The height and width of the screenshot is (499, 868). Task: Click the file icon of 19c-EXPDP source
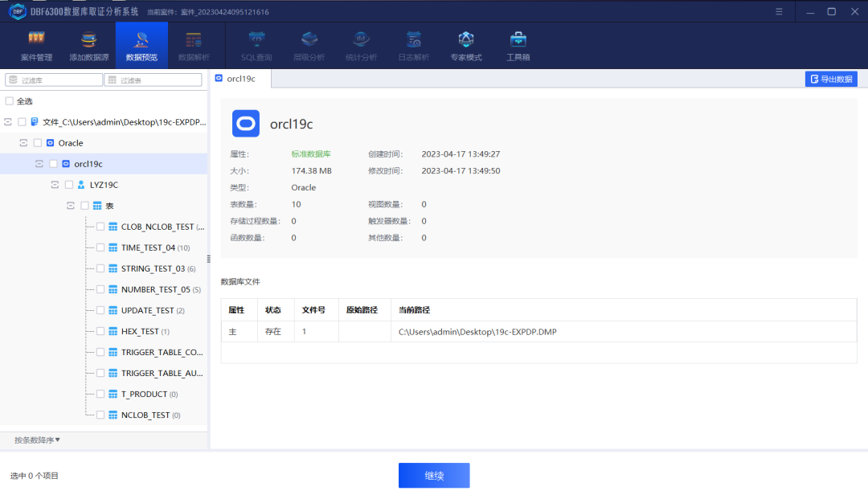35,121
